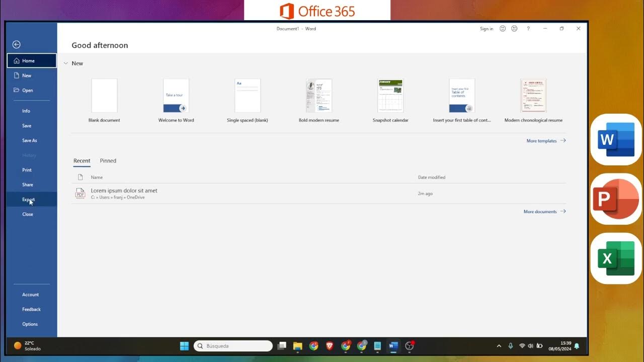This screenshot has height=362, width=644.
Task: Click Feedback in the sidebar
Action: [x=32, y=309]
